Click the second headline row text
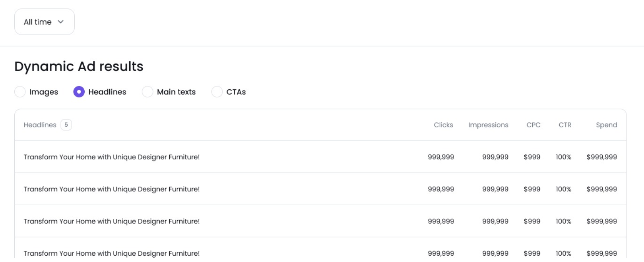Screen dimensions: 644x262 pyautogui.click(x=111, y=189)
